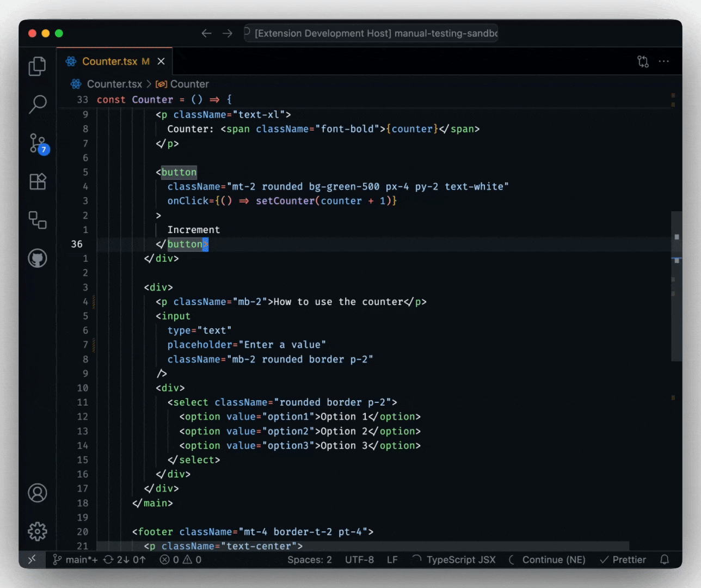Toggle Continue (NE) status item
The width and height of the screenshot is (701, 588).
(x=553, y=560)
